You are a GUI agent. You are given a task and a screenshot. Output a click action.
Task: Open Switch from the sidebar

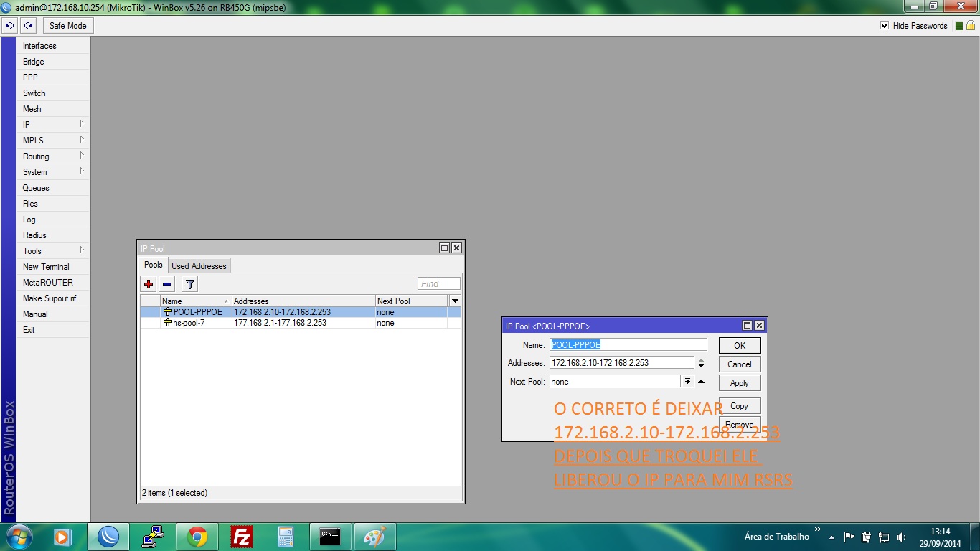[x=54, y=93]
